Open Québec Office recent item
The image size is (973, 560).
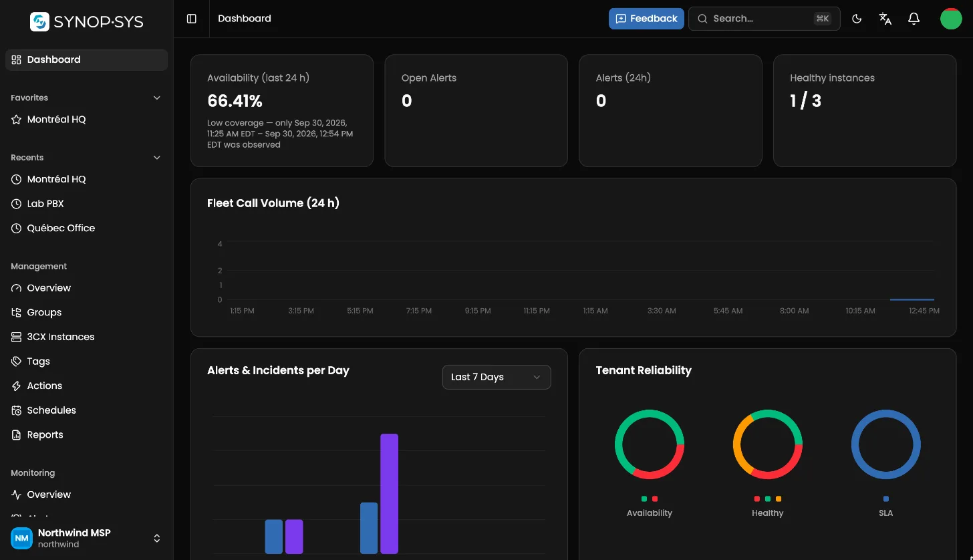pyautogui.click(x=86, y=228)
